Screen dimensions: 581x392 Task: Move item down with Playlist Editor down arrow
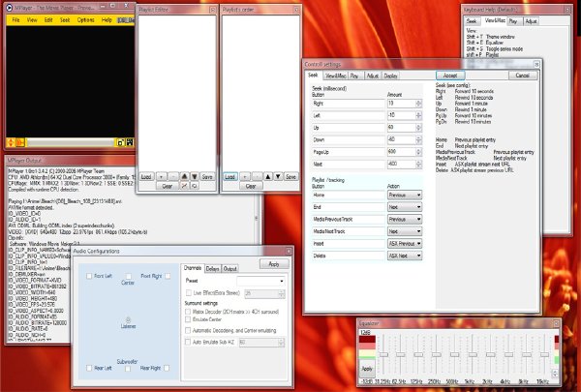pos(195,177)
